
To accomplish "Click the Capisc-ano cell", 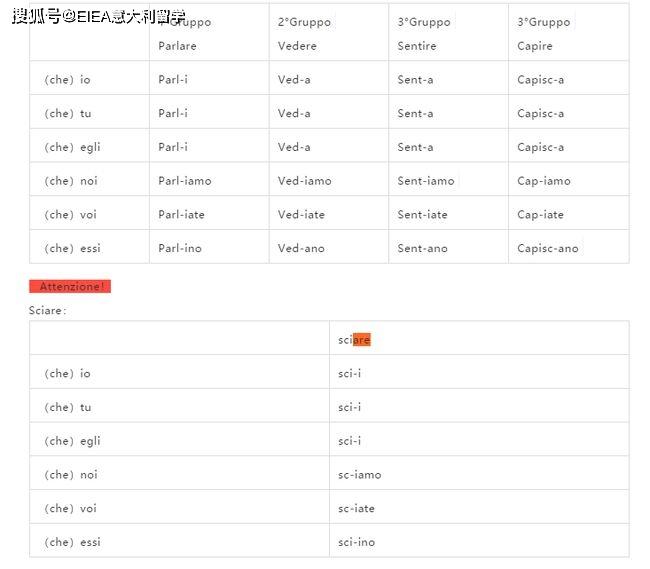I will point(547,249).
